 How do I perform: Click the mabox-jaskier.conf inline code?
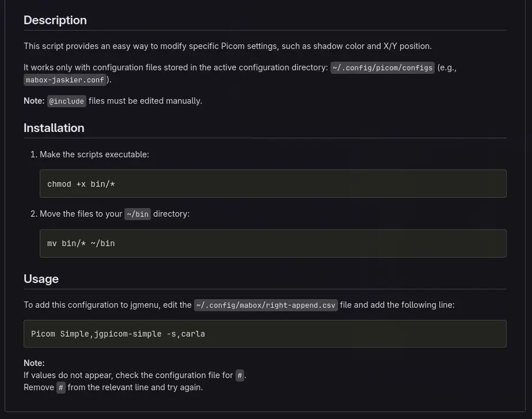[65, 80]
